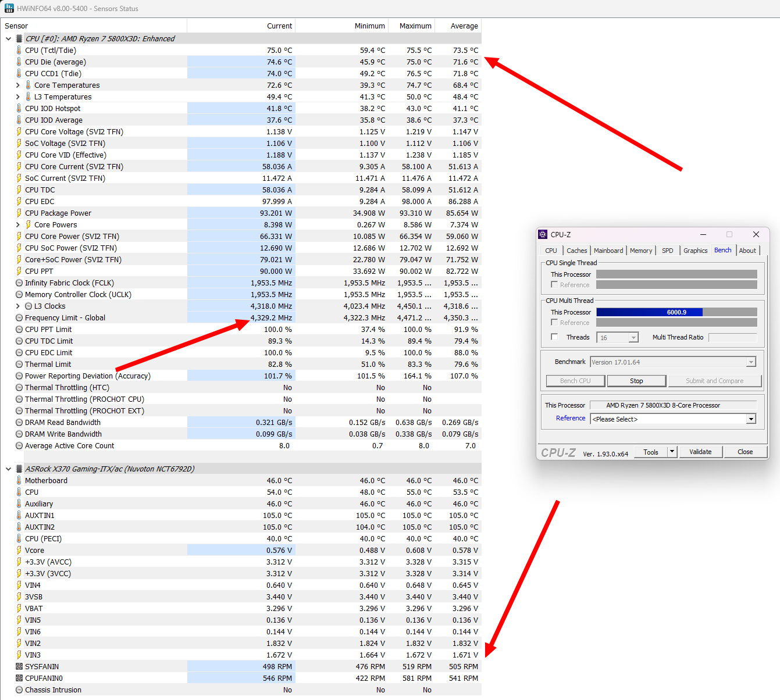Screen dimensions: 780x700
Task: Open the Mainboard tab
Action: click(x=608, y=251)
